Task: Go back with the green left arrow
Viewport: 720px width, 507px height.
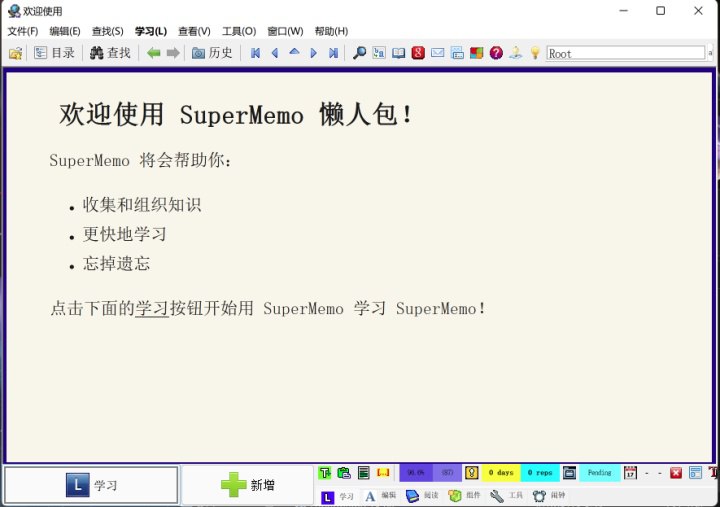Action: click(154, 53)
